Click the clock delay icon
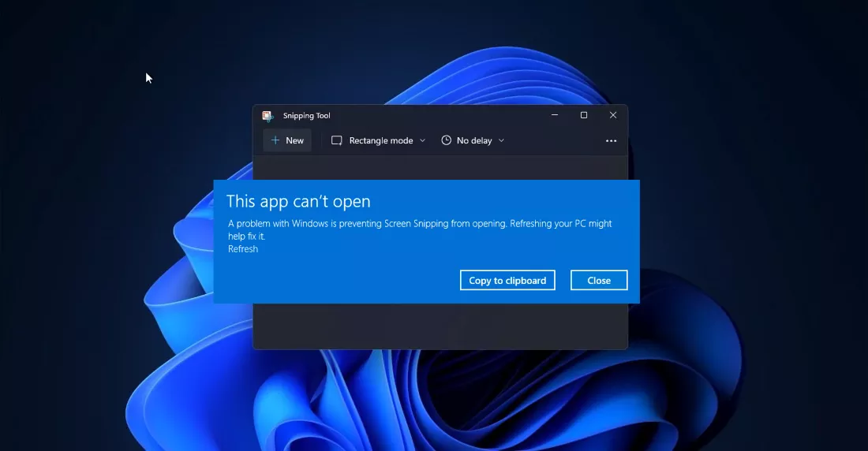The image size is (868, 451). point(446,140)
